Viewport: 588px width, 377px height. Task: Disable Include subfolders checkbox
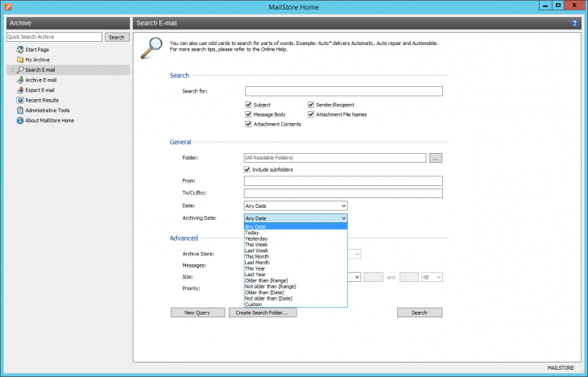[x=247, y=169]
